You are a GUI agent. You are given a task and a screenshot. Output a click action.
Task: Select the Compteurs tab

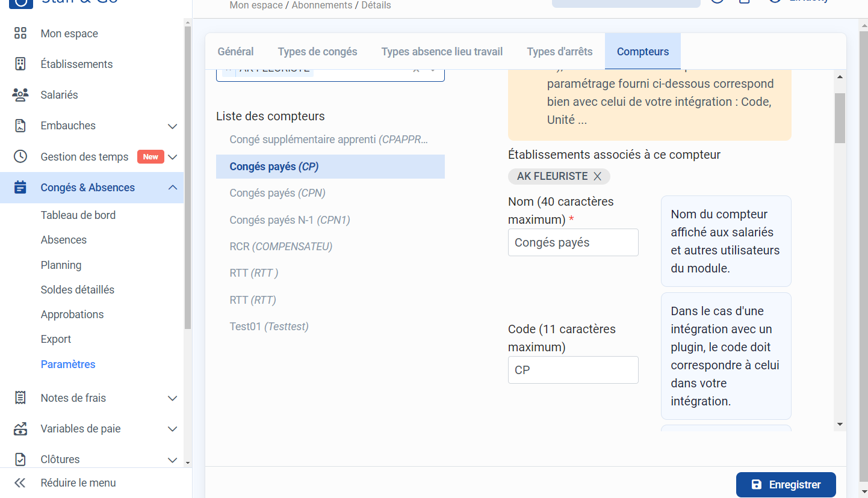643,52
